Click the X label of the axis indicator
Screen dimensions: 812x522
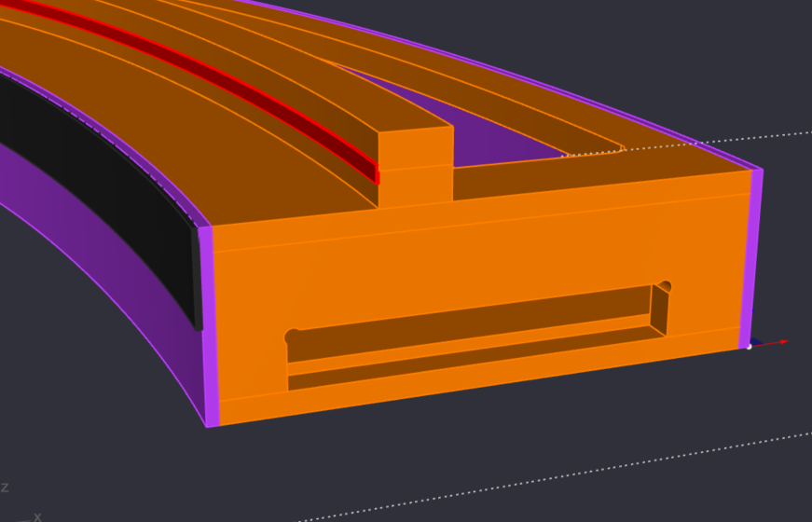(37, 515)
